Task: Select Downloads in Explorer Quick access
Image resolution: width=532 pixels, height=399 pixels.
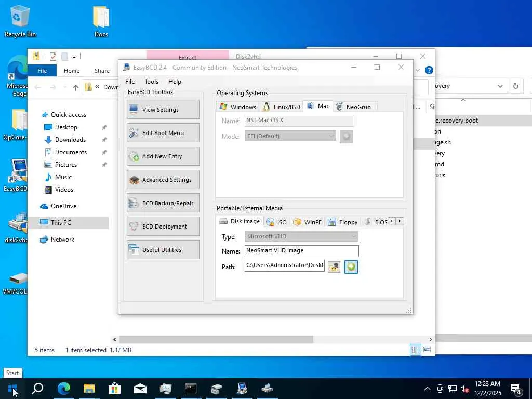Action: point(70,140)
